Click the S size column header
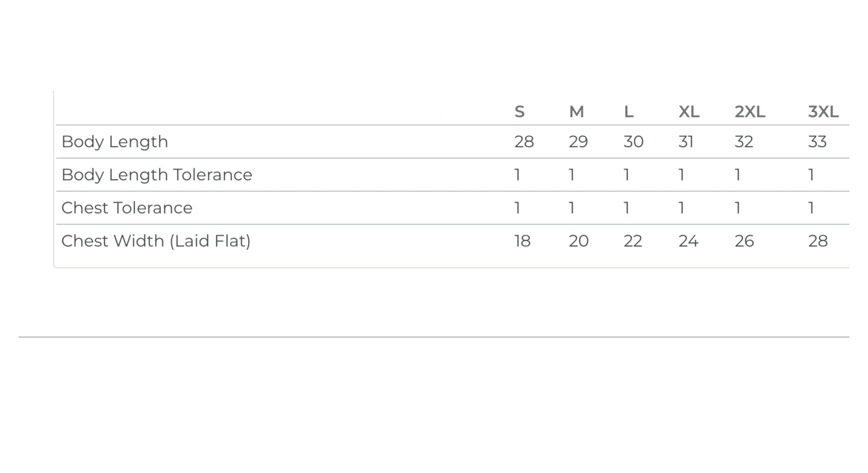Screen dimensions: 868x473 pos(520,112)
